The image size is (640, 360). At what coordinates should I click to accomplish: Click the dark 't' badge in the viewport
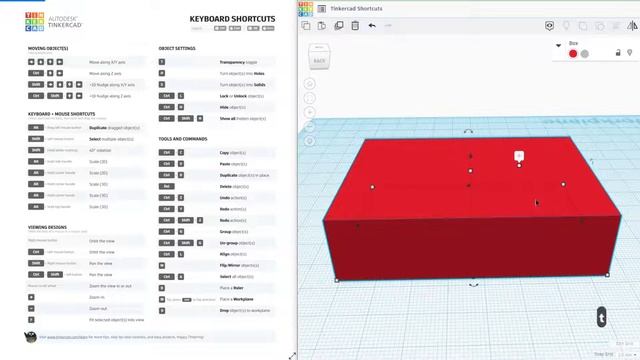coord(602,317)
